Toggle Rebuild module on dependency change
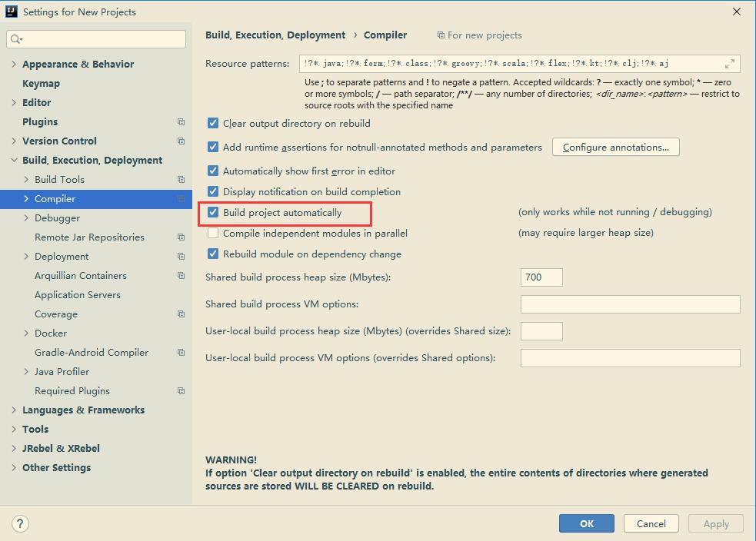Viewport: 756px width, 541px height. pos(212,254)
